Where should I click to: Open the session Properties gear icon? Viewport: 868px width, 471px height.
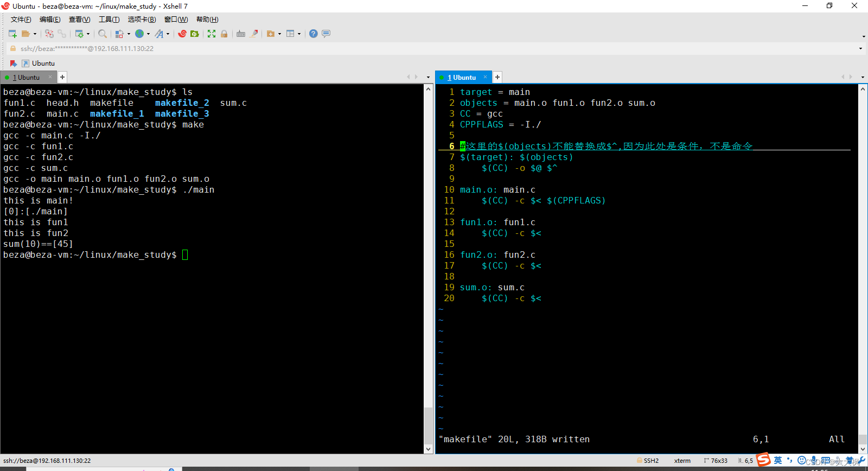[x=79, y=34]
